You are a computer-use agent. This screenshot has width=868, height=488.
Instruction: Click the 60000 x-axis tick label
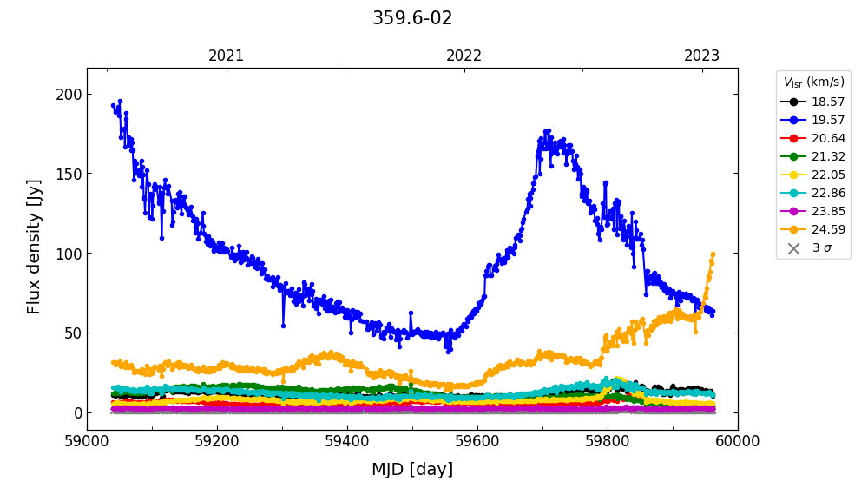coord(737,441)
